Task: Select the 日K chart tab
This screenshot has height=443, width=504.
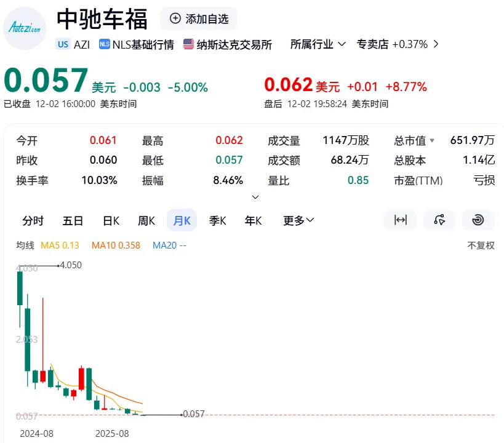Action: coord(110,220)
